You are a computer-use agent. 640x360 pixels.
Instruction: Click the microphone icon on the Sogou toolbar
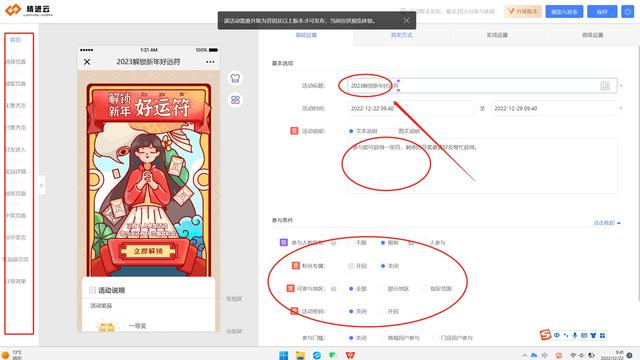click(575, 335)
